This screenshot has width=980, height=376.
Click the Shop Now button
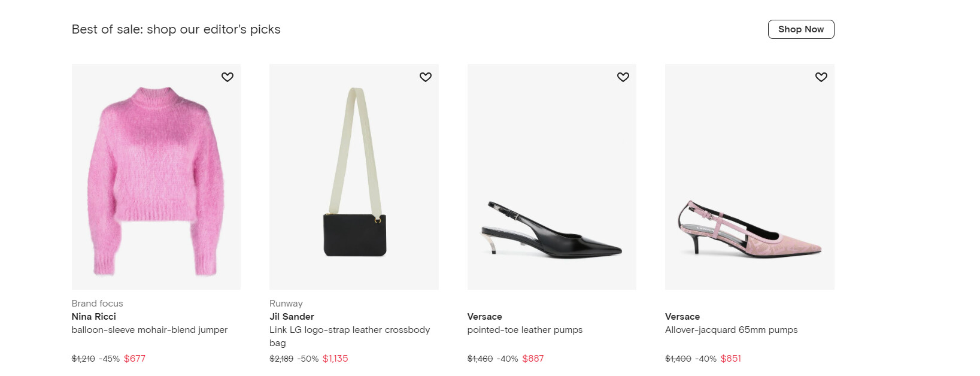coord(801,29)
